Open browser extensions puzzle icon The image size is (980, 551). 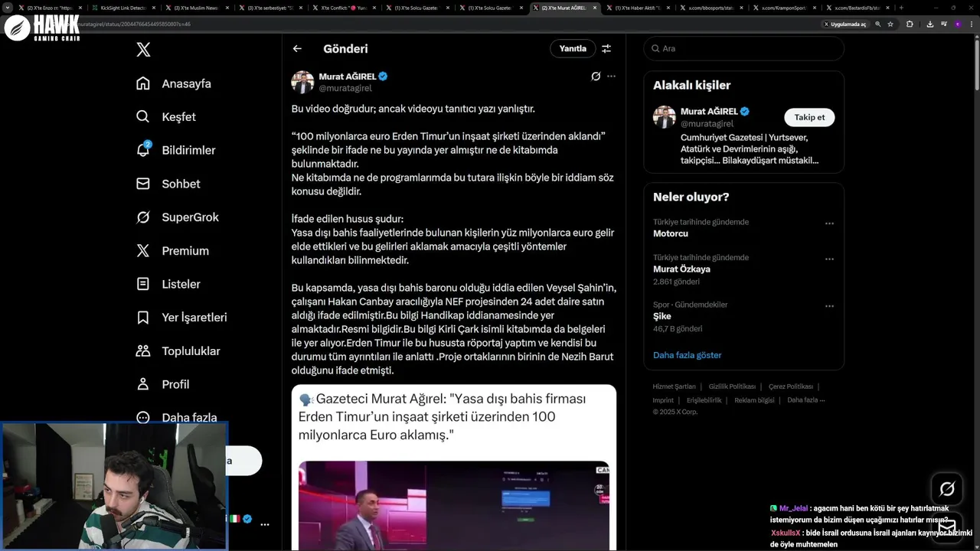coord(910,24)
